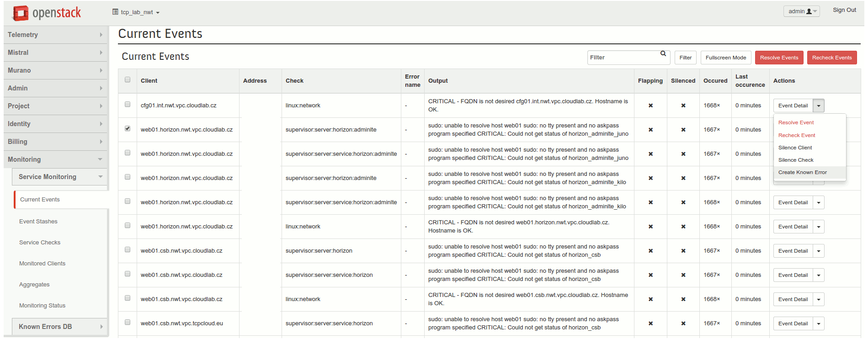The height and width of the screenshot is (339, 868).
Task: Click inside the Filter text field
Action: [x=623, y=58]
